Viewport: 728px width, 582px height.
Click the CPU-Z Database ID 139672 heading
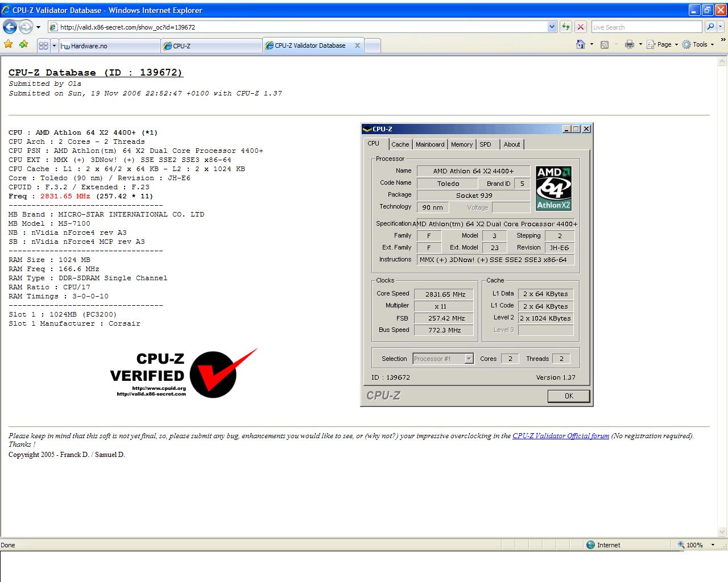(96, 73)
